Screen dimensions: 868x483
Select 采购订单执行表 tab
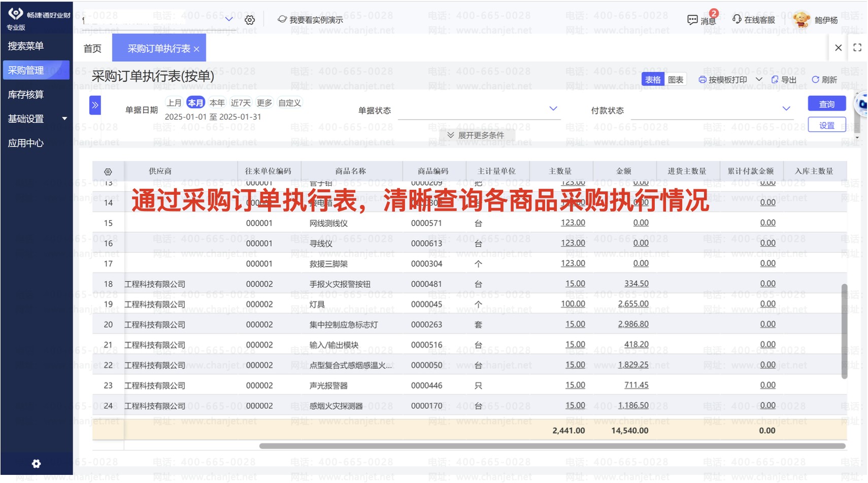click(x=159, y=49)
